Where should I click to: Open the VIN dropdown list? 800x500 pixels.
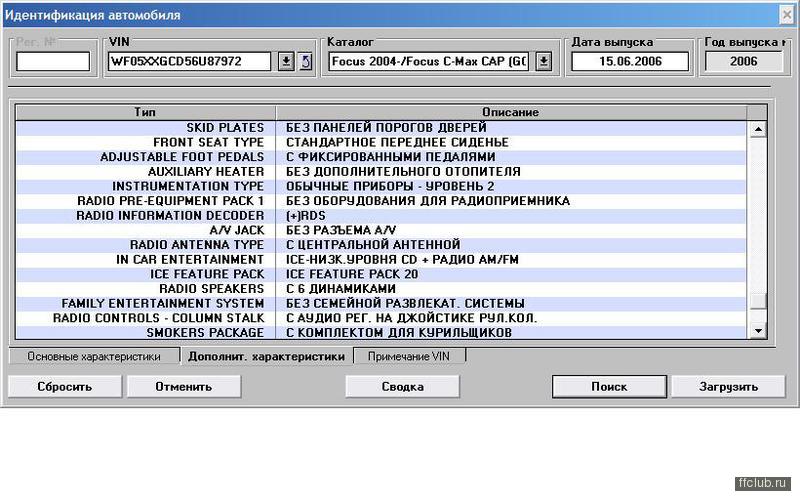click(x=286, y=62)
